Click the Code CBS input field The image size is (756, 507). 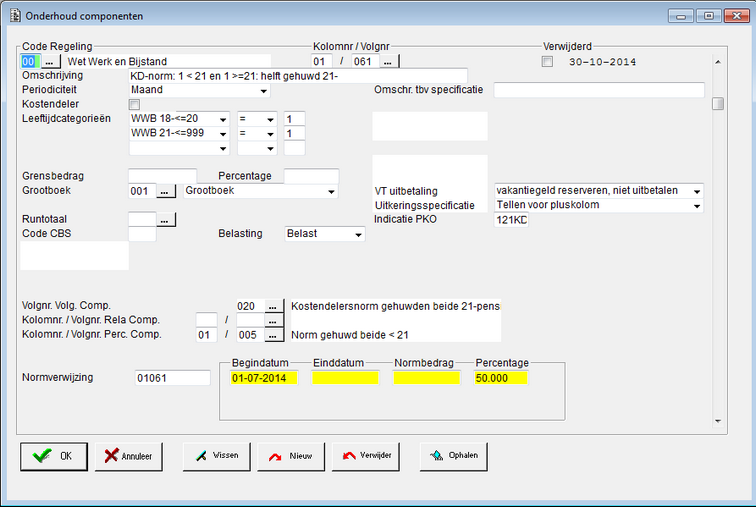point(142,234)
